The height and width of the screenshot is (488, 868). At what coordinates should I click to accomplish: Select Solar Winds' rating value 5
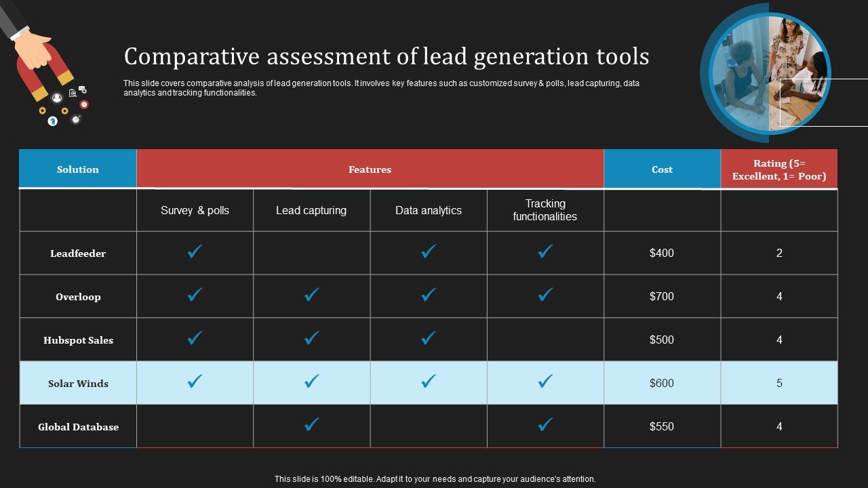click(x=779, y=383)
